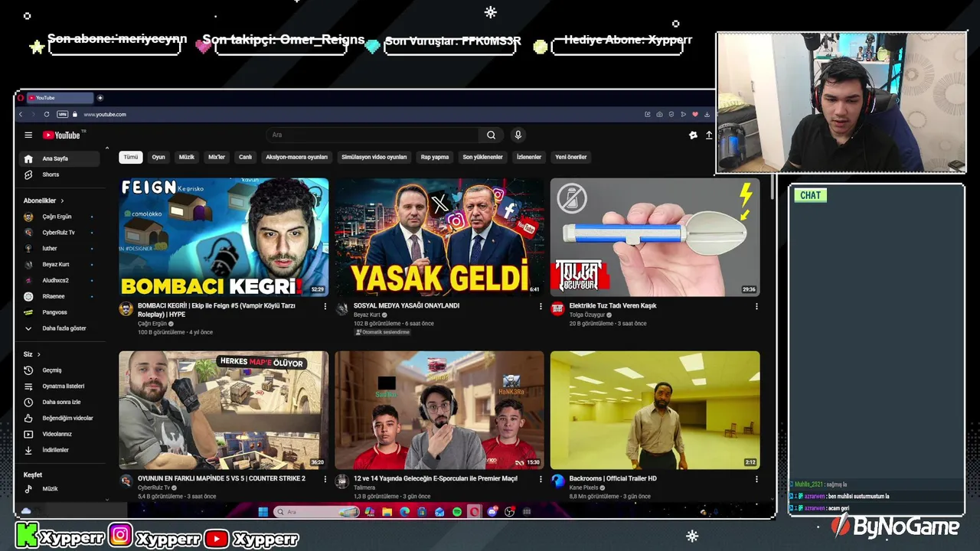Viewport: 980px width, 551px height.
Task: Open options for Premier Maçı video
Action: [541, 479]
